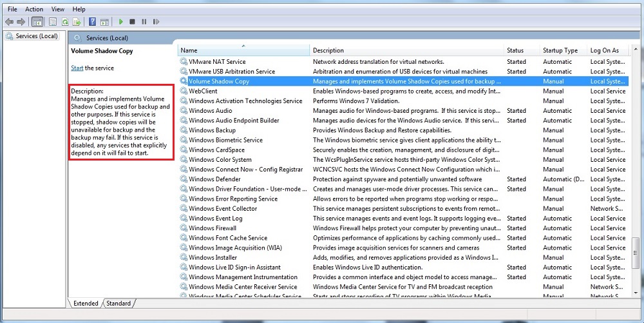Viewport: 644px width, 323px height.
Task: Switch to the Standard tab
Action: click(x=118, y=303)
